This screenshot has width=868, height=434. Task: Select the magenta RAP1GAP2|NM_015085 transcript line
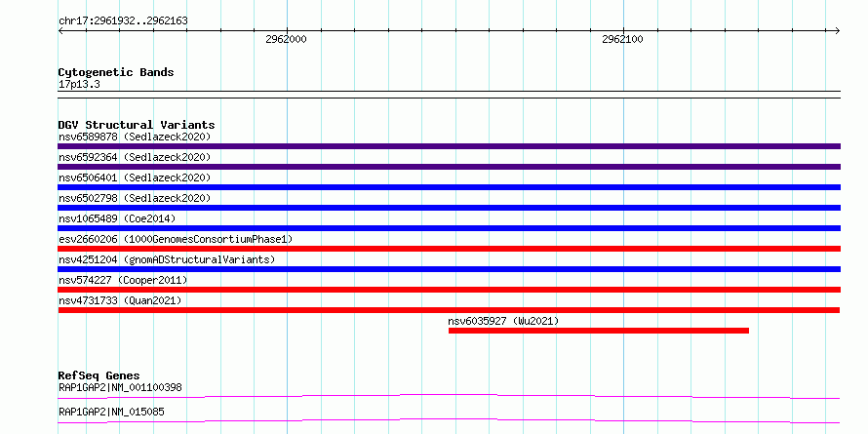coord(449,420)
